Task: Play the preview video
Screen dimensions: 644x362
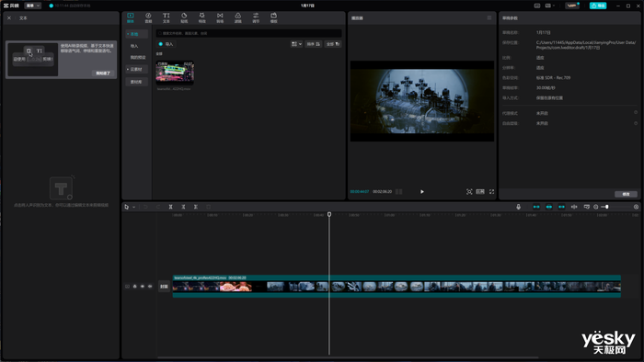Action: pos(421,191)
